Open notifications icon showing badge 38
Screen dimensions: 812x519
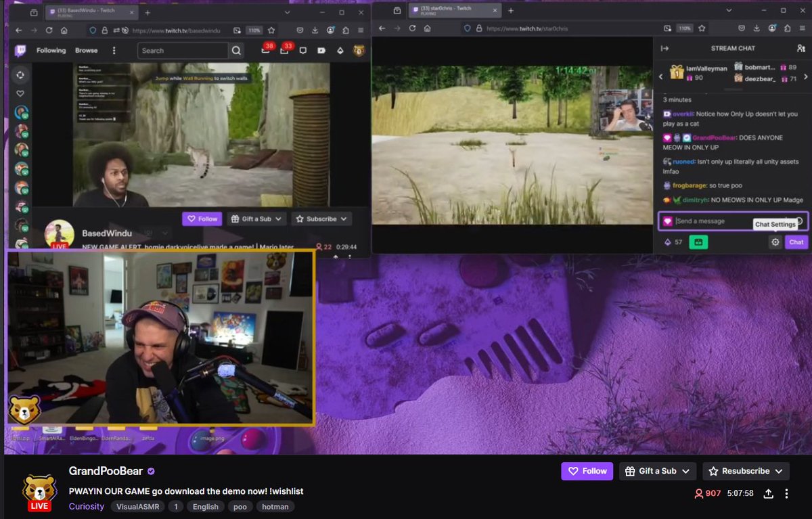click(266, 50)
